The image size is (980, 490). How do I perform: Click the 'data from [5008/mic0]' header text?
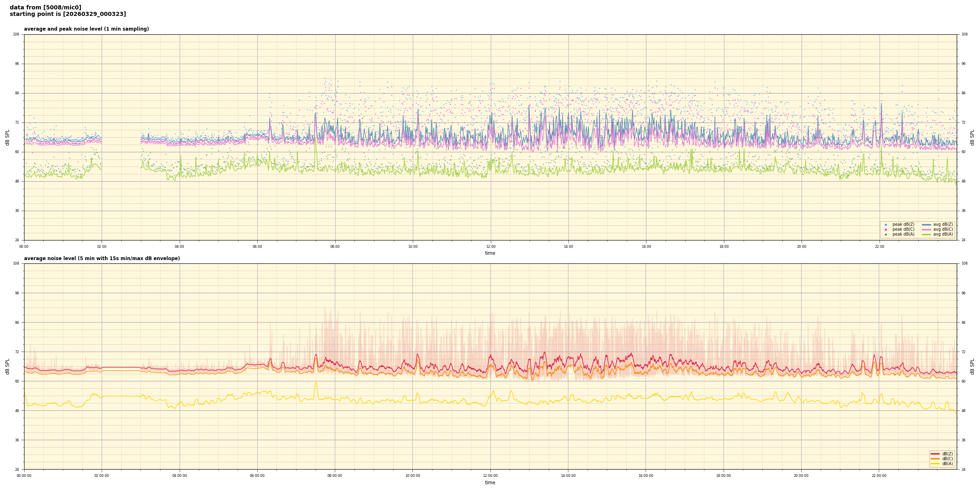(x=45, y=7)
